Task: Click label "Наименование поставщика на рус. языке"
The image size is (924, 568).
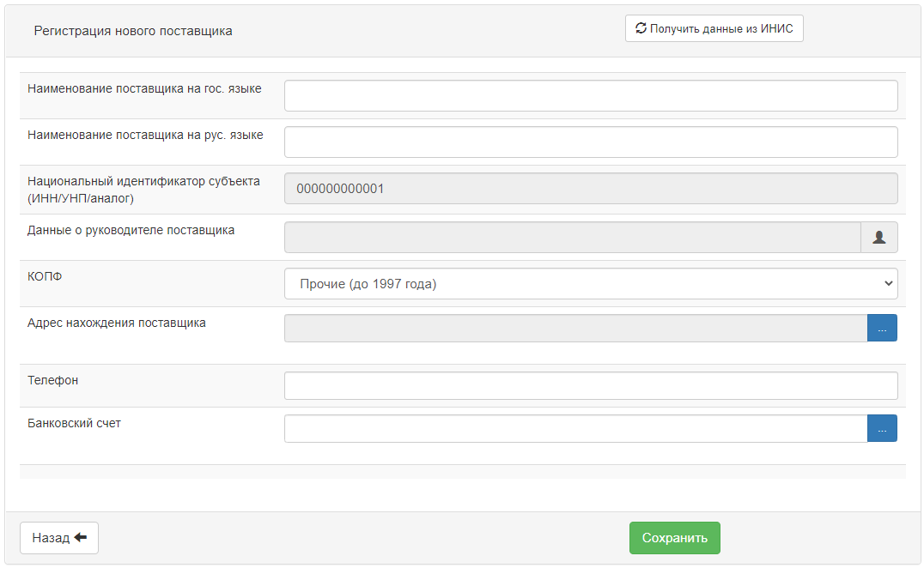Action: (145, 135)
